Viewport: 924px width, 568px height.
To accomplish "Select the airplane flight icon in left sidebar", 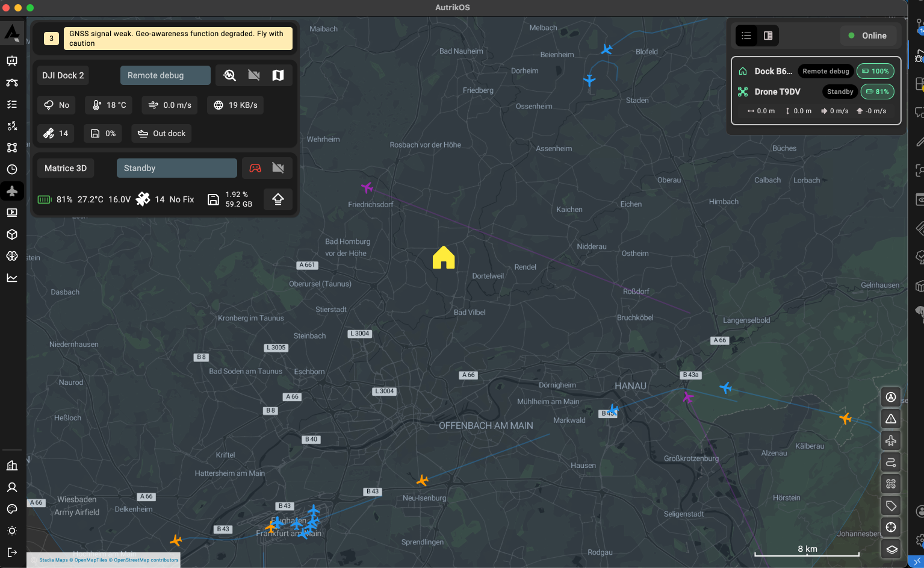I will tap(12, 191).
